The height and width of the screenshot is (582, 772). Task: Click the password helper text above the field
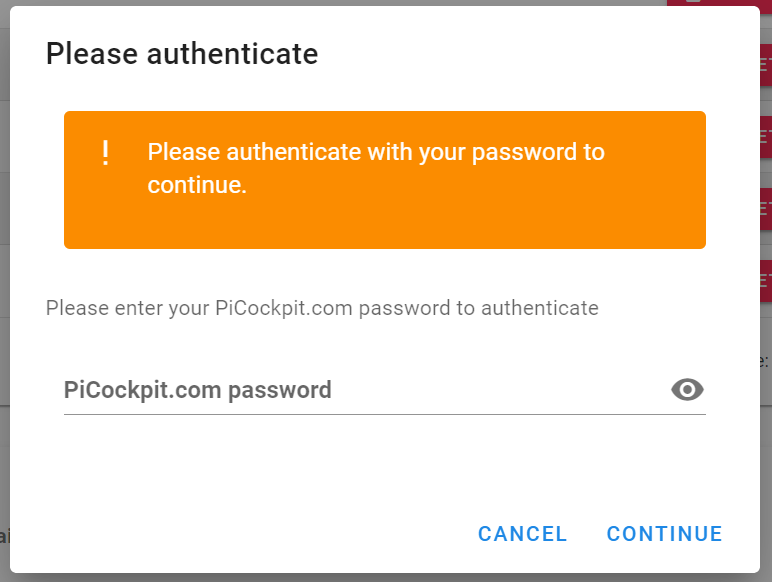322,308
